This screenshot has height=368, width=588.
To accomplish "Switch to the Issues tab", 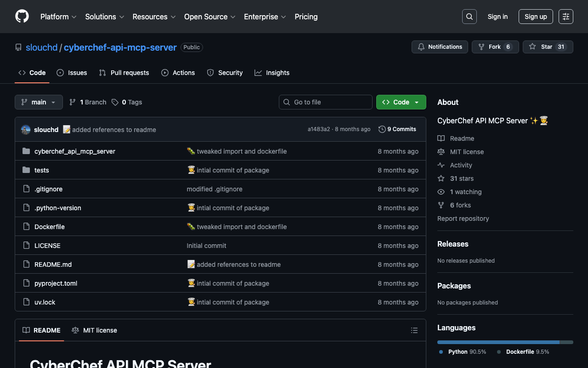I will (x=72, y=73).
